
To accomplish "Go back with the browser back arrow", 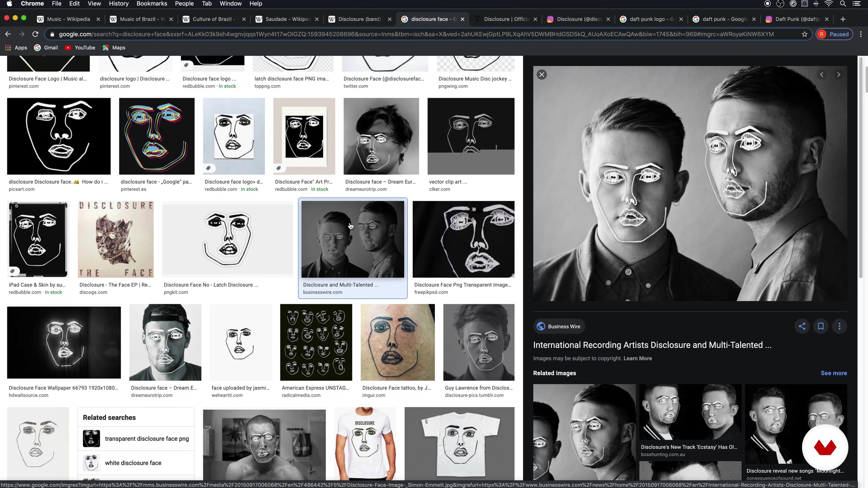I will (8, 34).
